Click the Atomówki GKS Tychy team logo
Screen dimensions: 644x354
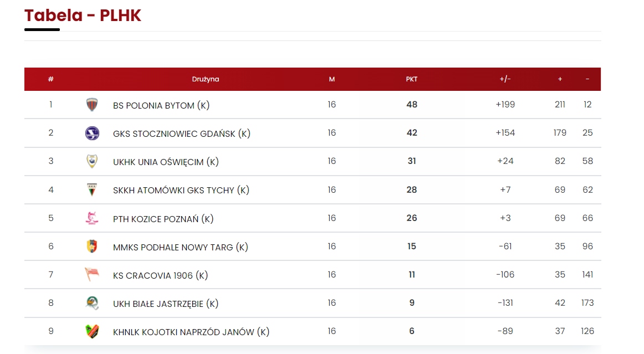tap(92, 189)
